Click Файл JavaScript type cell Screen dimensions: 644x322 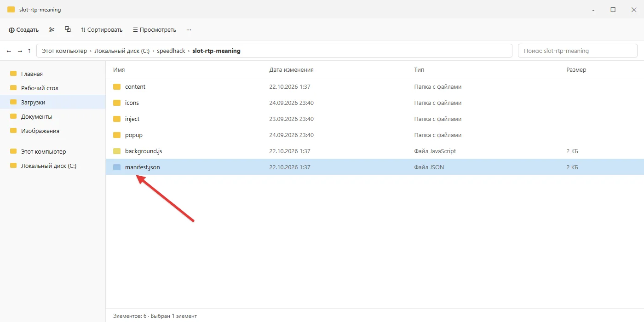pyautogui.click(x=435, y=151)
